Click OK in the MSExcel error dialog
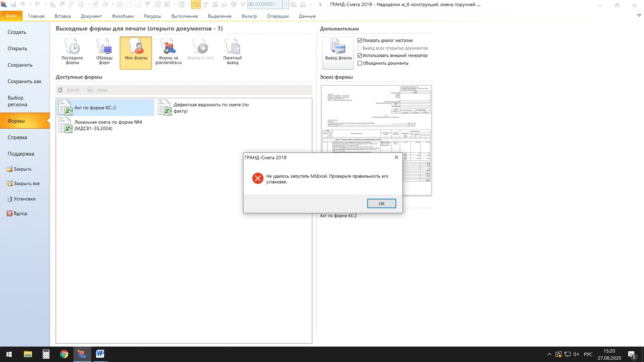 pos(381,203)
